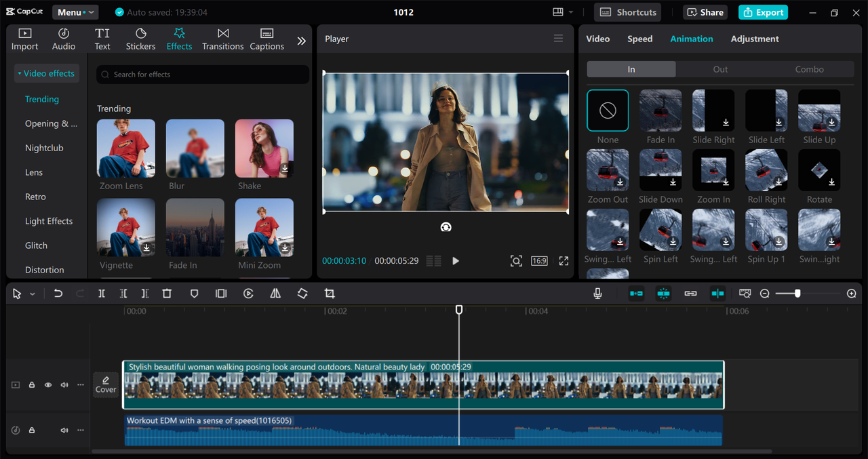
Task: Click the timeline horizontal scrollbar
Action: [431, 452]
